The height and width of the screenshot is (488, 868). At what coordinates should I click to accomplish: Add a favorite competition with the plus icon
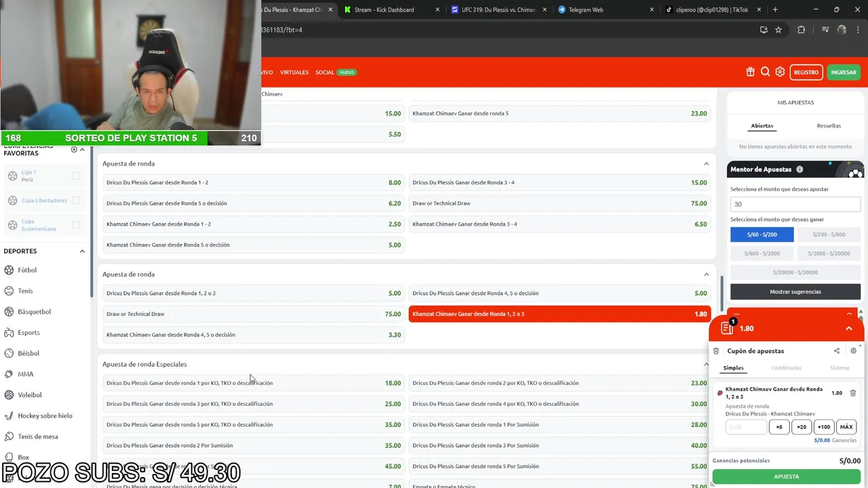coord(74,149)
